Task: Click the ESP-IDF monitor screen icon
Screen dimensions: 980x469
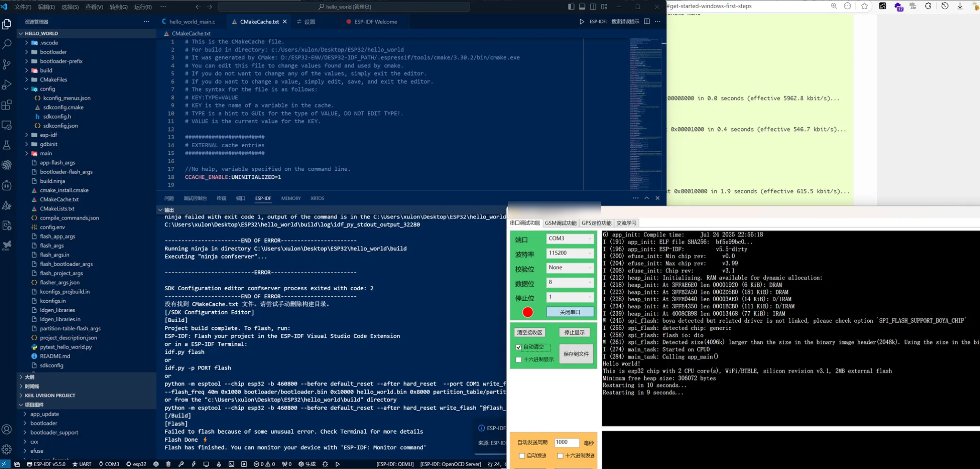Action: [x=206, y=464]
